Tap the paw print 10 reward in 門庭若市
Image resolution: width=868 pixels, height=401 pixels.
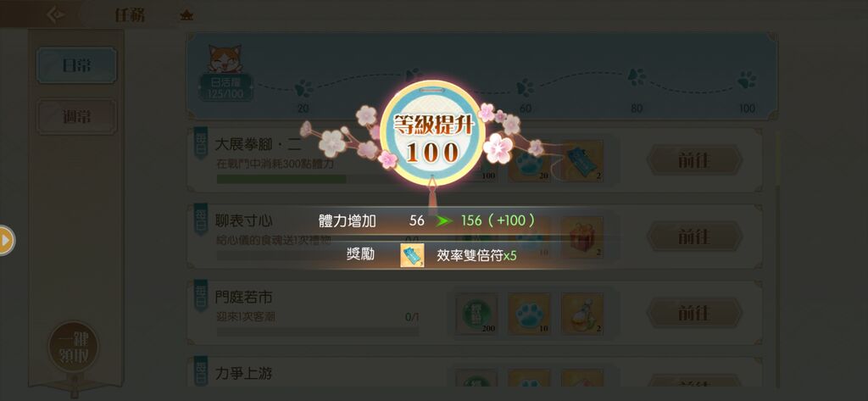tap(529, 314)
